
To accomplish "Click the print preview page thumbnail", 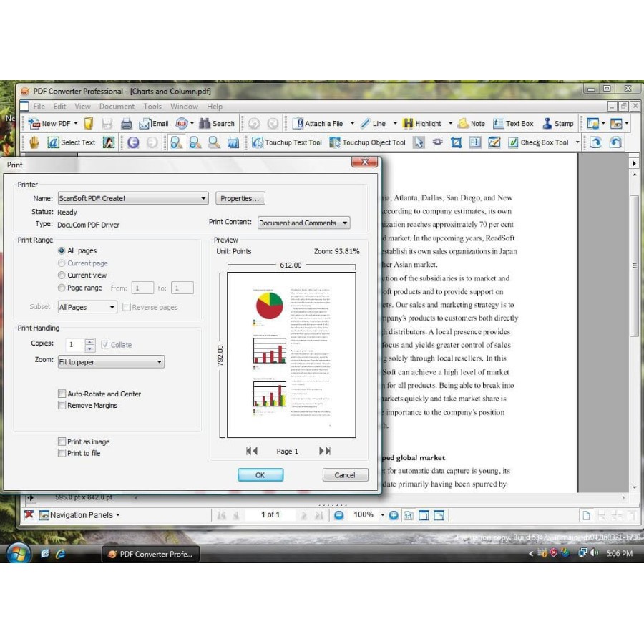I will click(x=291, y=355).
